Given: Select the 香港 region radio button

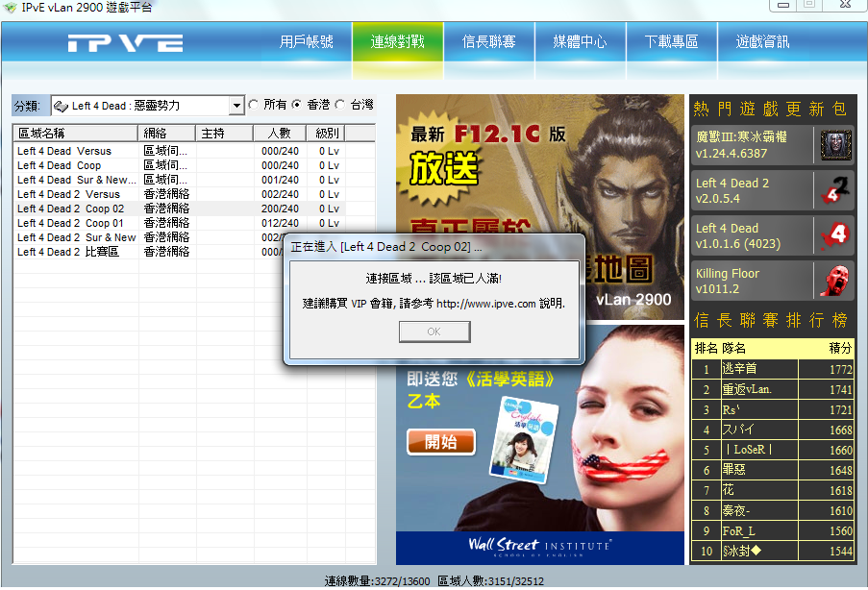Looking at the screenshot, I should tap(297, 105).
